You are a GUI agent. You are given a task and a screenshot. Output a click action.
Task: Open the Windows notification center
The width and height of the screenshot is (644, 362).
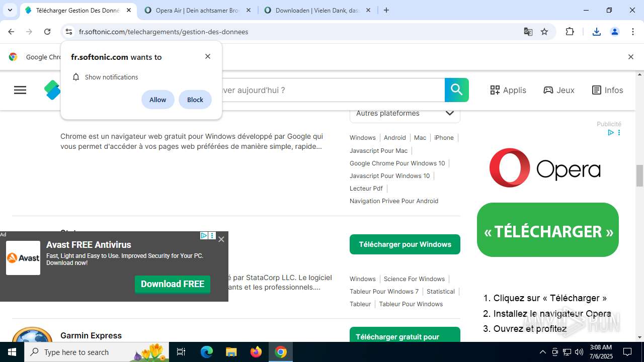coord(627,352)
